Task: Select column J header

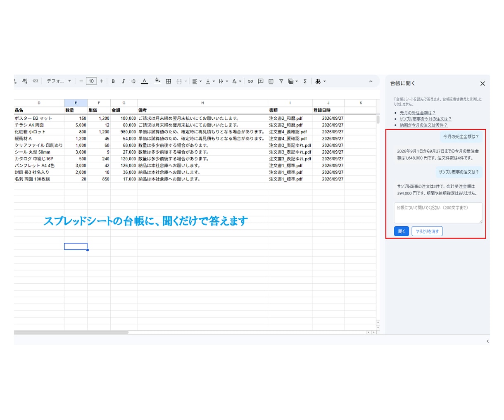Action: click(x=328, y=103)
